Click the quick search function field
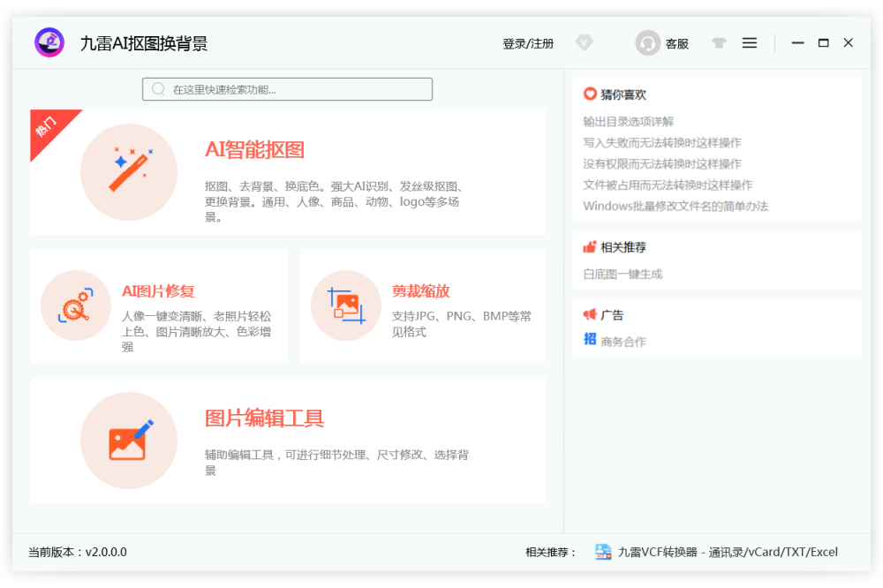The height and width of the screenshot is (588, 883). [x=288, y=89]
